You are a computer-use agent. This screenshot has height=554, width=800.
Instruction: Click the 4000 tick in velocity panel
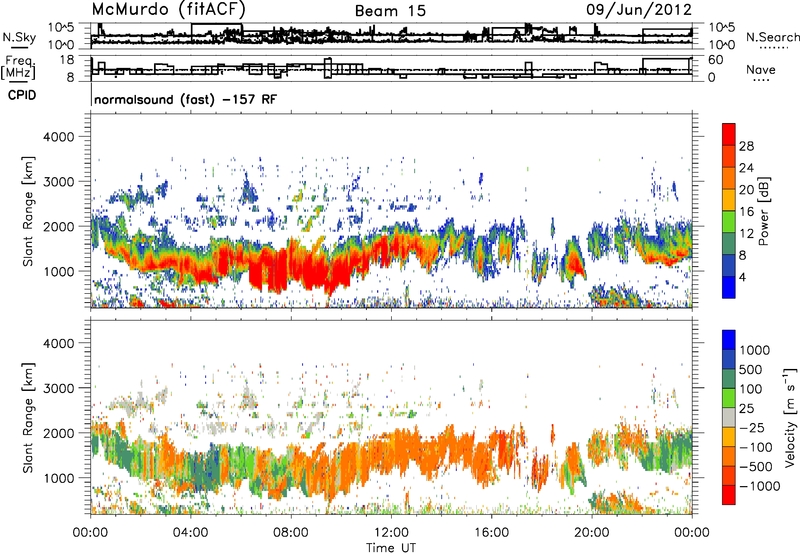point(58,343)
